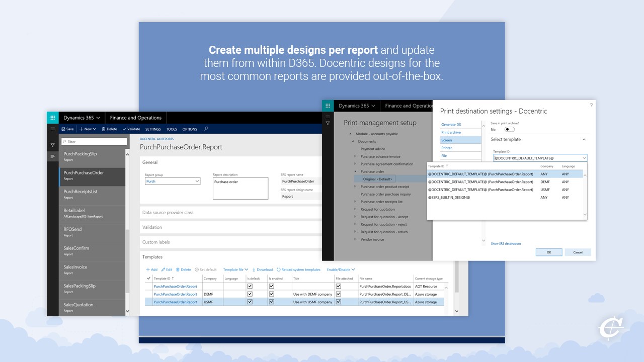Image resolution: width=644 pixels, height=362 pixels.
Task: Open the TOOLS menu
Action: coord(172,129)
